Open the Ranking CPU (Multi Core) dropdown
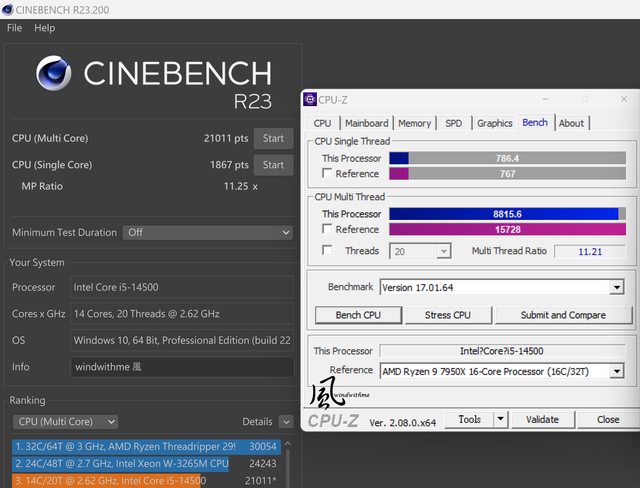640x488 pixels. click(x=65, y=422)
